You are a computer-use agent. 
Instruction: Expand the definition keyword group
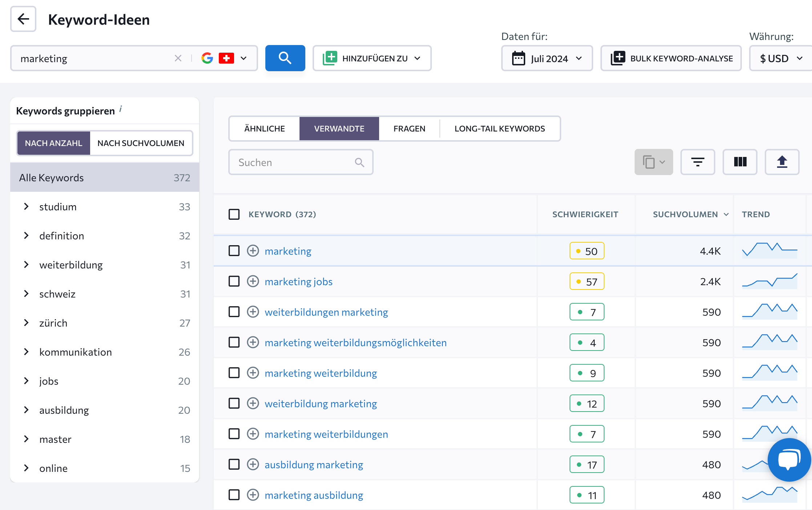tap(26, 235)
